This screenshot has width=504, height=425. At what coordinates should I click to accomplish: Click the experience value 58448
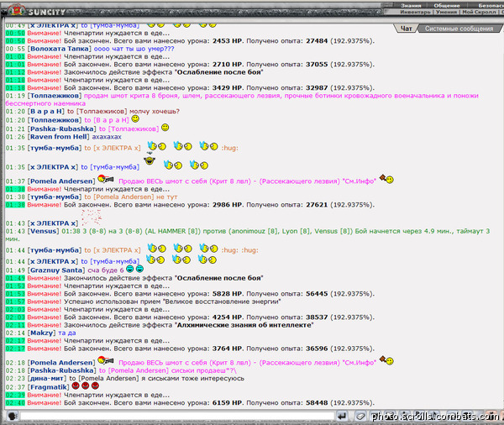pyautogui.click(x=317, y=403)
